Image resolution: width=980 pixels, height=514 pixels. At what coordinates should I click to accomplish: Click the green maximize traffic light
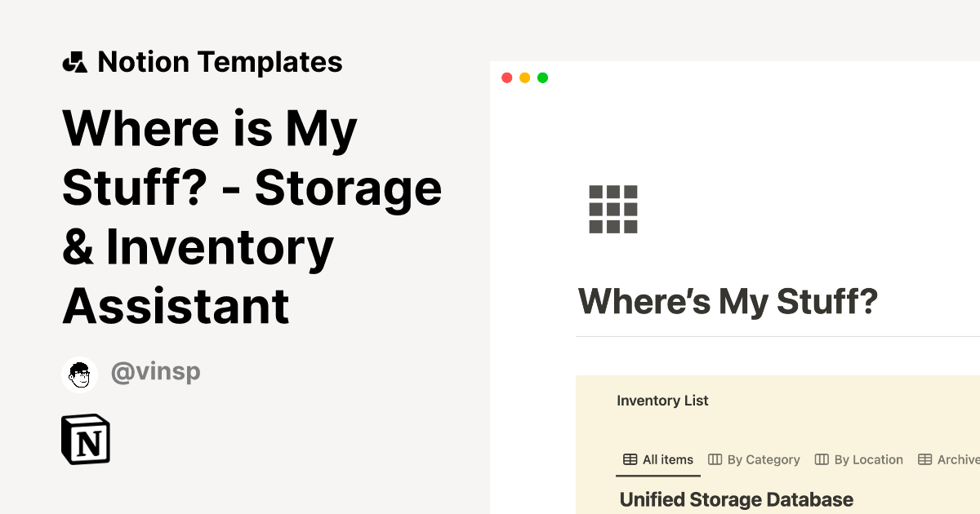coord(542,77)
